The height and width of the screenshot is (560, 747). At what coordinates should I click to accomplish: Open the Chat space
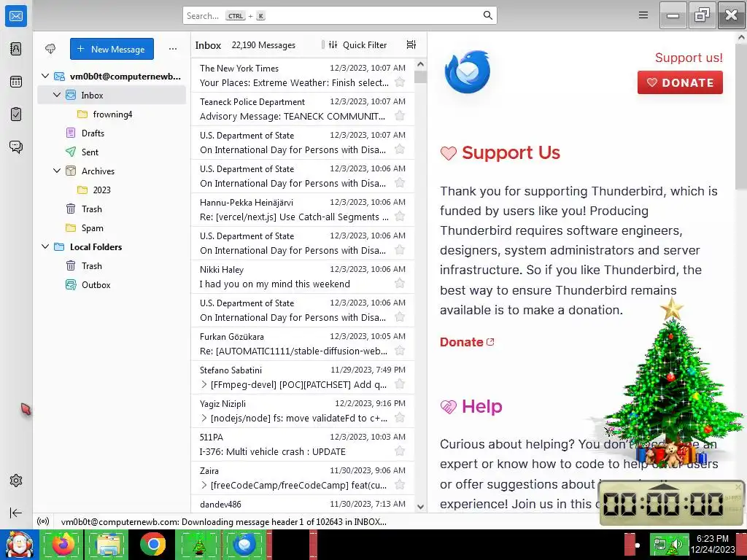click(x=16, y=147)
